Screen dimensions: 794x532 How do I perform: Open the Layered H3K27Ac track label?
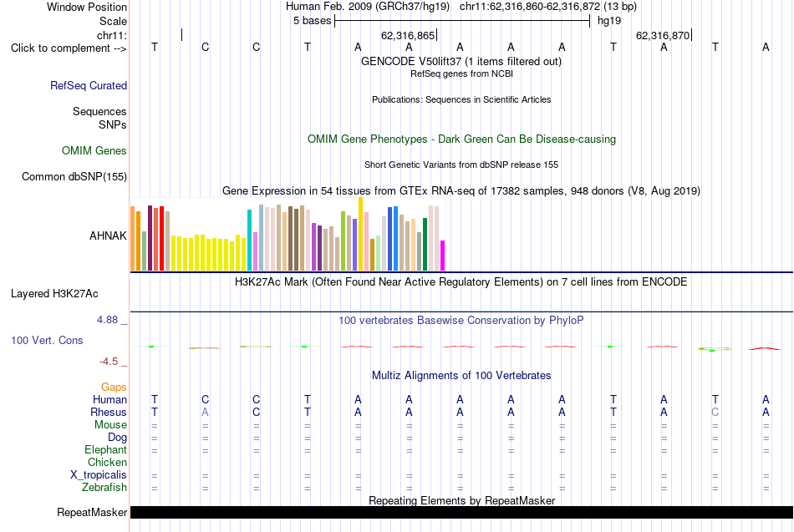click(x=54, y=294)
